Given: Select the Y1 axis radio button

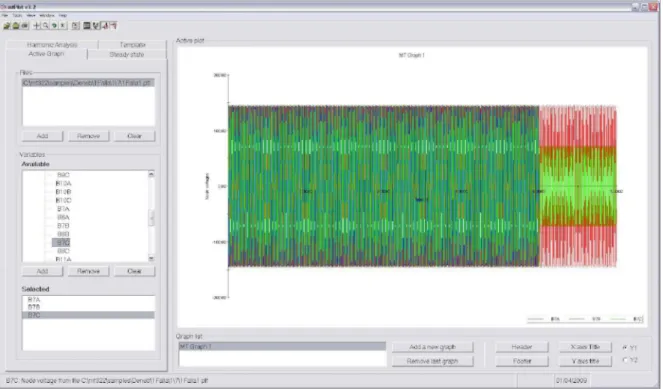Looking at the screenshot, I should pos(625,347).
